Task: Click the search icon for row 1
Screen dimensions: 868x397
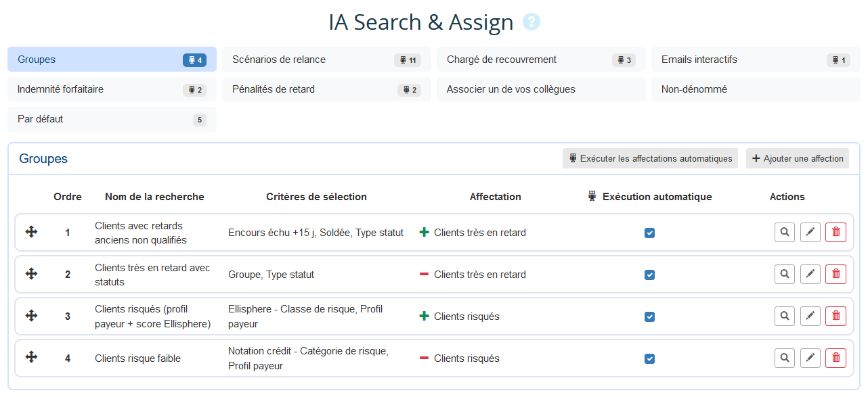Action: 785,233
